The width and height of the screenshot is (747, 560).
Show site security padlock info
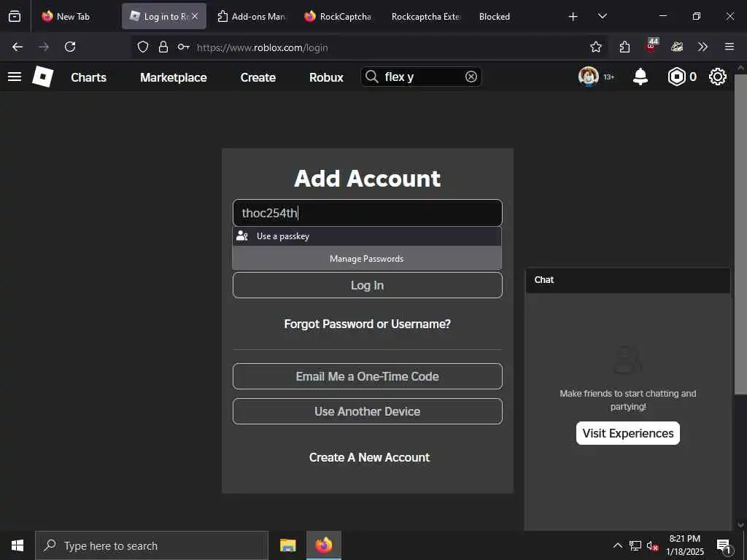(x=163, y=47)
